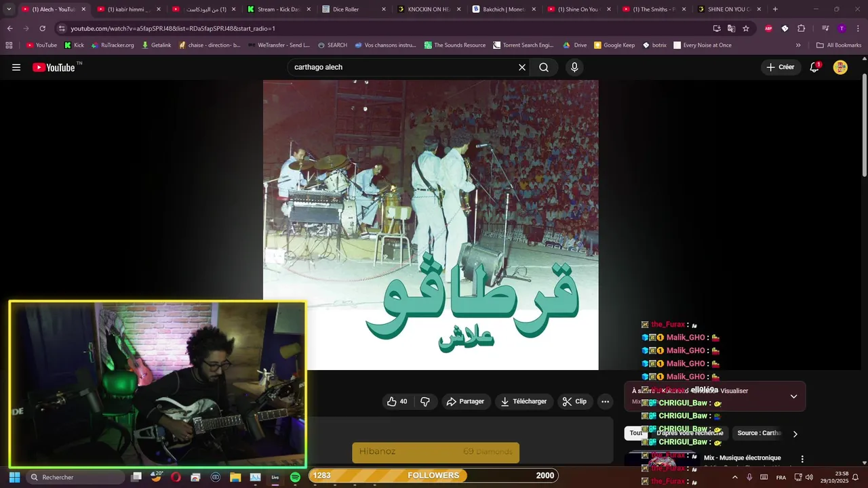The height and width of the screenshot is (488, 868).
Task: Start voice search with microphone icon
Action: [574, 67]
